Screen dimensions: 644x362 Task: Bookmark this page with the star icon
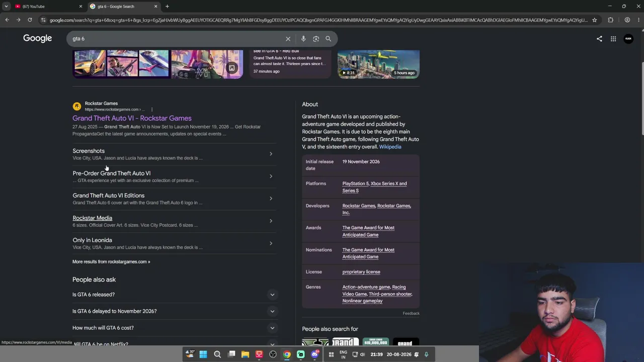(x=595, y=20)
